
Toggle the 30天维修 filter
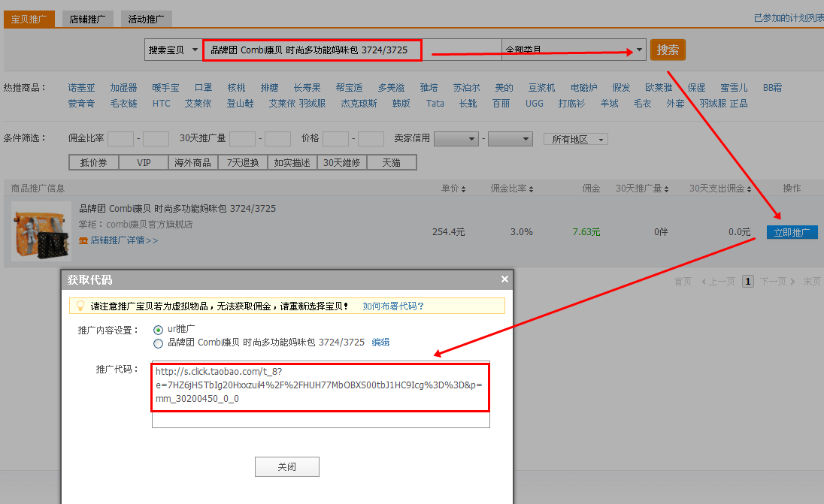click(x=342, y=163)
